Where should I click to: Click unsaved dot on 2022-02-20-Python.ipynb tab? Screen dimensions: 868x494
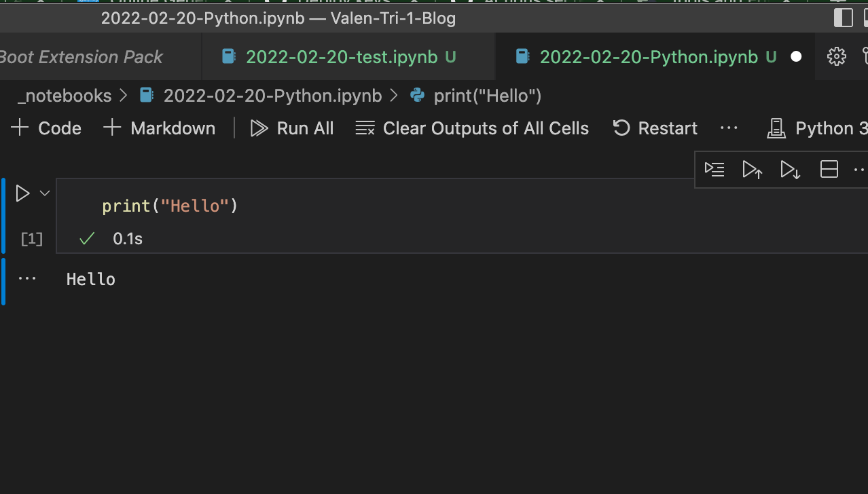796,57
